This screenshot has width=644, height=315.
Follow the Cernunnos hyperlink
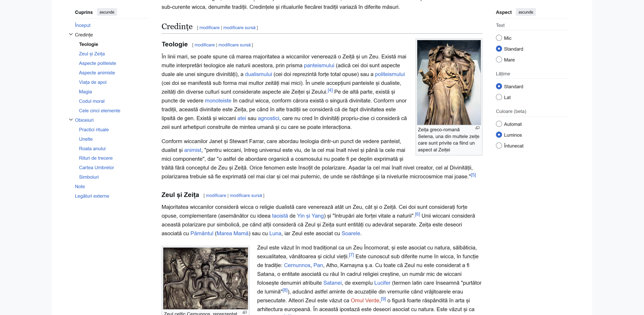pos(297,265)
